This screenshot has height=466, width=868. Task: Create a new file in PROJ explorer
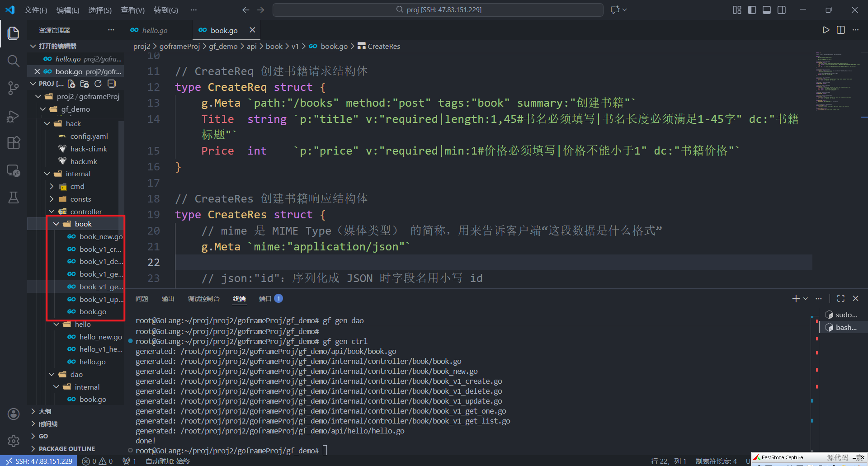point(71,84)
